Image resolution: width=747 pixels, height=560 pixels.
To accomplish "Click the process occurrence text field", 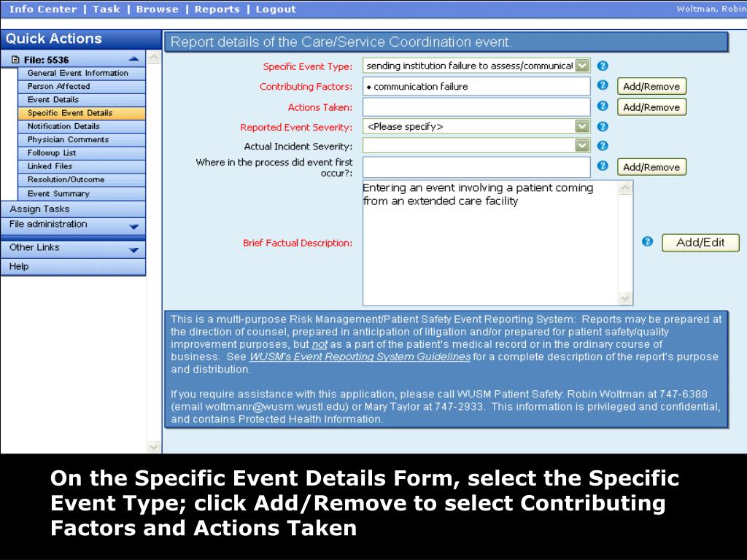I will (476, 167).
